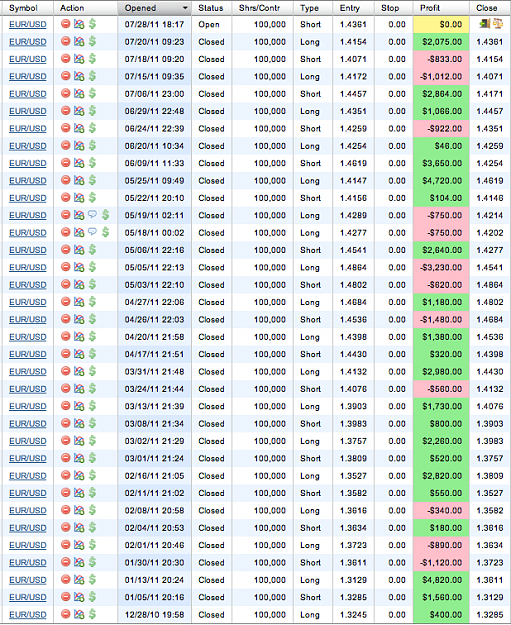This screenshot has width=511, height=625.
Task: Click dollar icon for trade opened 07/15/11 09:35
Action: [x=92, y=76]
